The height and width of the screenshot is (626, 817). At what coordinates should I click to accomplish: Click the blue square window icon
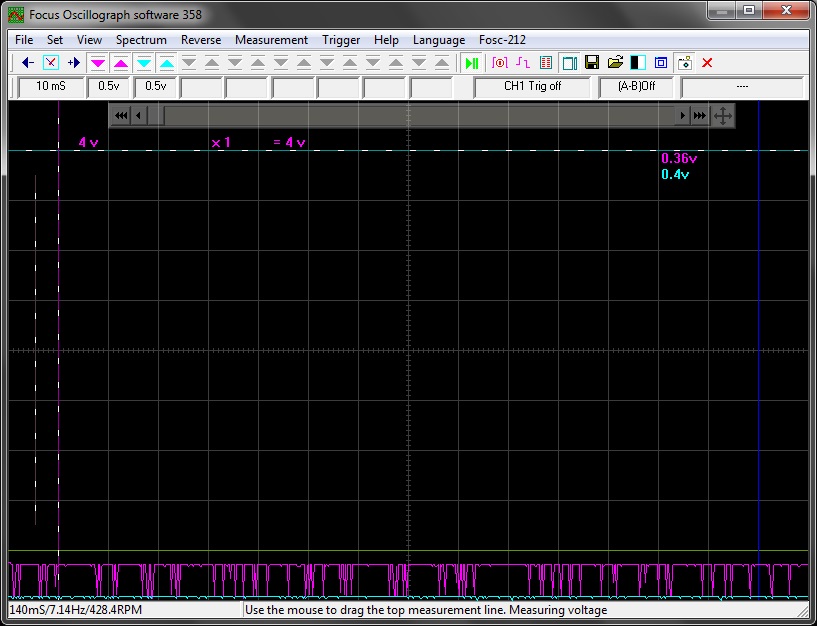[661, 63]
